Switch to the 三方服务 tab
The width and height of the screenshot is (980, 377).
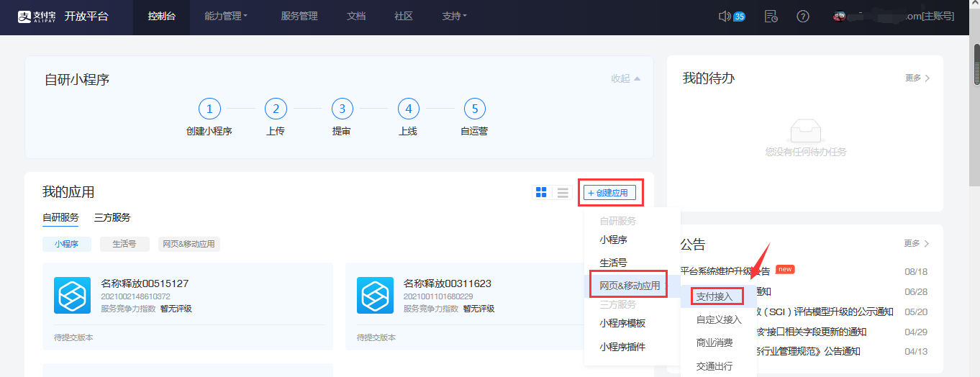click(112, 217)
